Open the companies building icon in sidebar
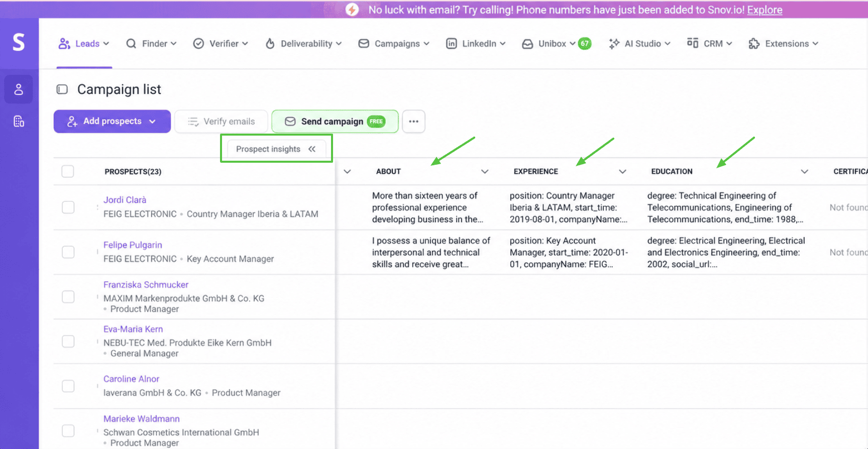This screenshot has width=868, height=449. tap(19, 122)
